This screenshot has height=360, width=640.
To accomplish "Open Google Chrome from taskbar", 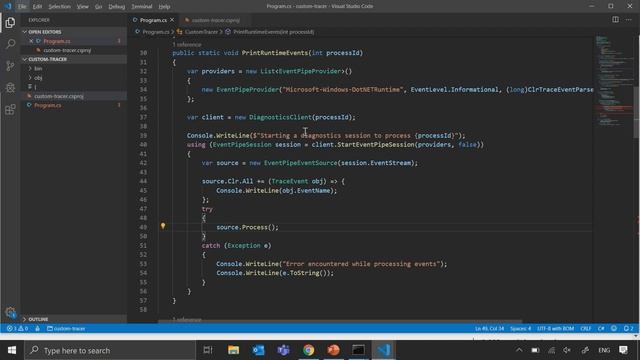I will (x=309, y=350).
